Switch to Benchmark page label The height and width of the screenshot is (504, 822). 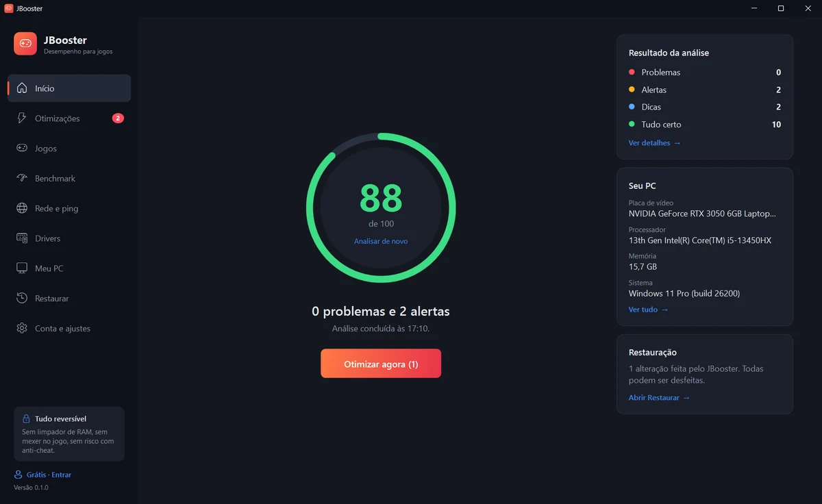55,178
